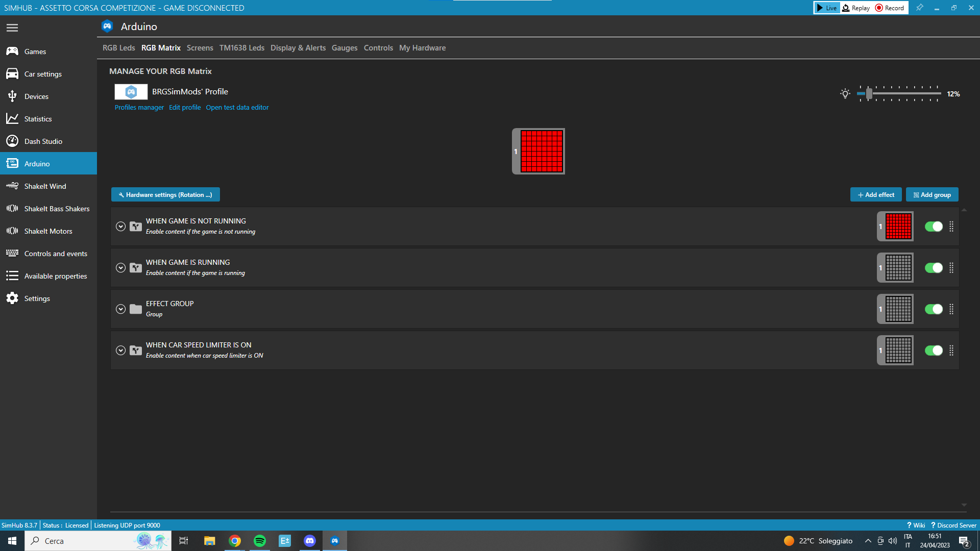Click Add group button
This screenshot has height=551, width=980.
(x=932, y=195)
